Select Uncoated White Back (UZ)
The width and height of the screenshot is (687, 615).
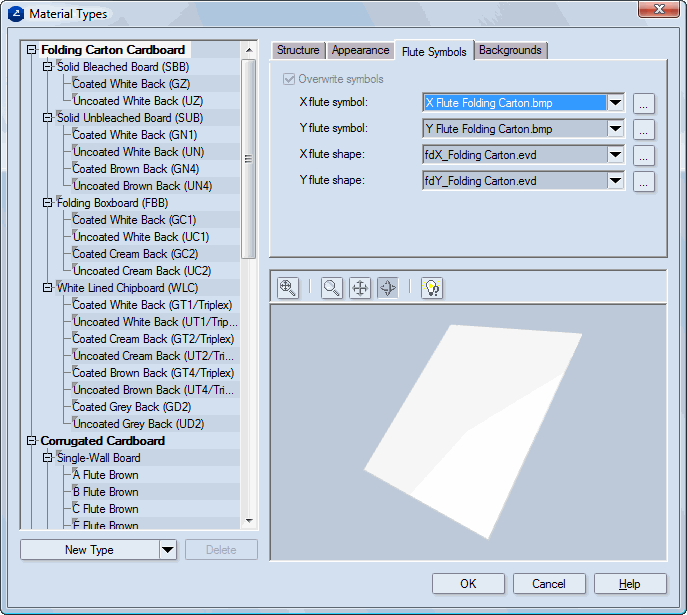[138, 101]
